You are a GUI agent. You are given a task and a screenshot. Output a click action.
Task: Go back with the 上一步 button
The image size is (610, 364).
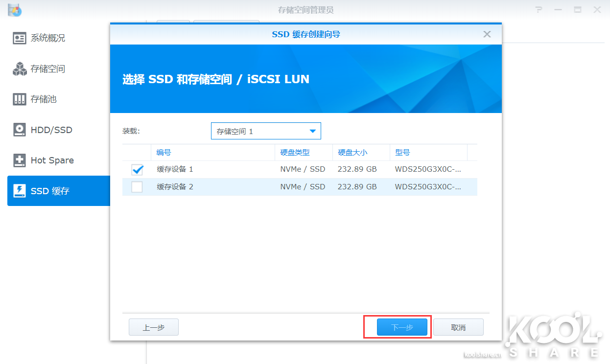153,327
